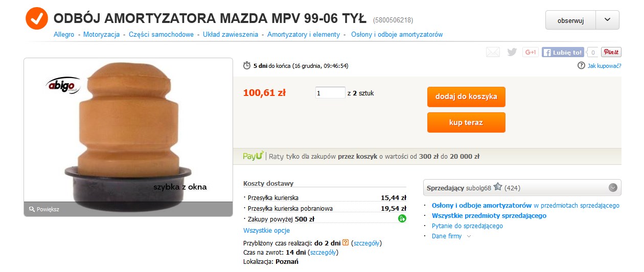The height and width of the screenshot is (272, 644).
Task: Enlarge the product image via Powiększ
Action: [x=44, y=209]
